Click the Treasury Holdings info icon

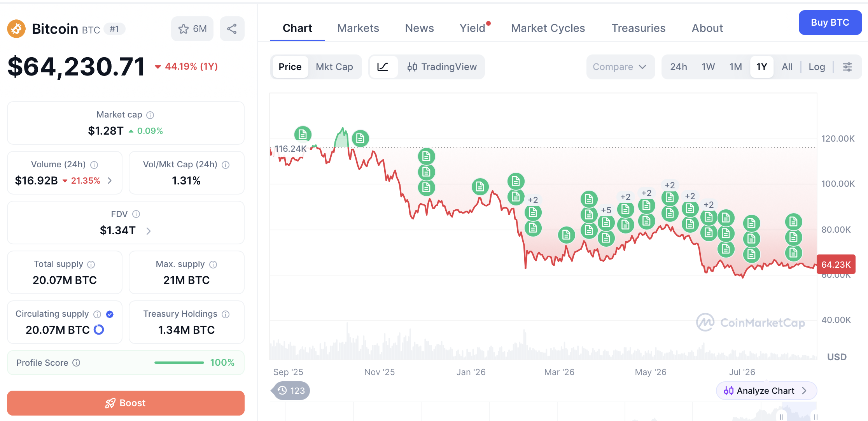point(226,314)
